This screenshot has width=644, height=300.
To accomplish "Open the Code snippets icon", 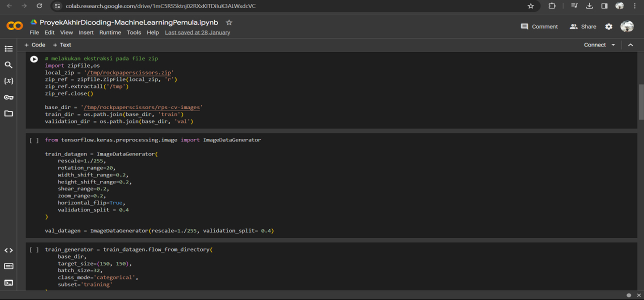I will point(8,250).
